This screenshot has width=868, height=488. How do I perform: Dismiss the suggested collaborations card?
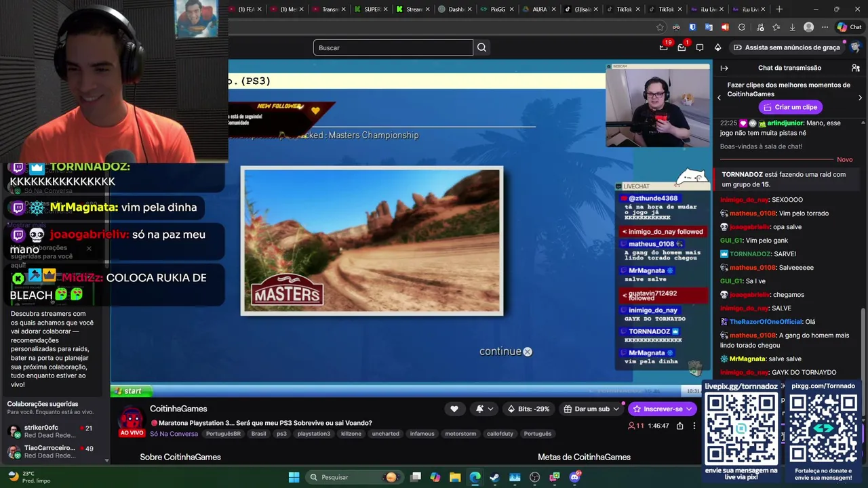(x=89, y=248)
